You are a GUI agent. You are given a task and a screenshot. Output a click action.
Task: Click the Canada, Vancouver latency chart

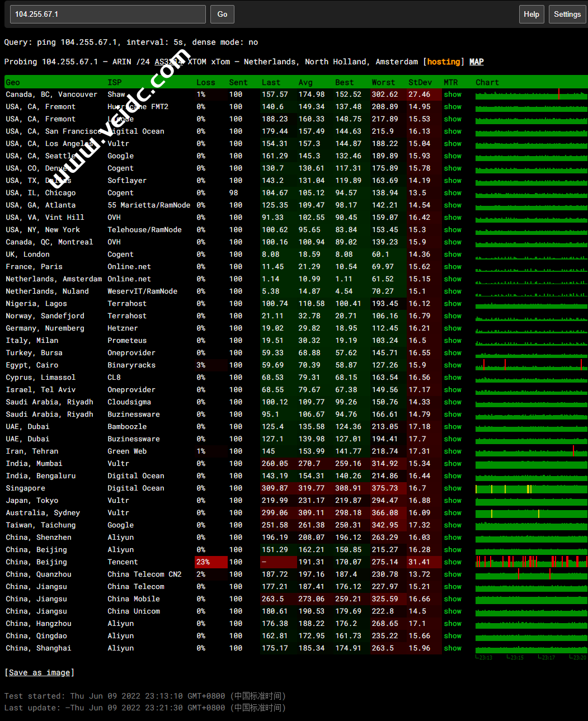(x=531, y=95)
